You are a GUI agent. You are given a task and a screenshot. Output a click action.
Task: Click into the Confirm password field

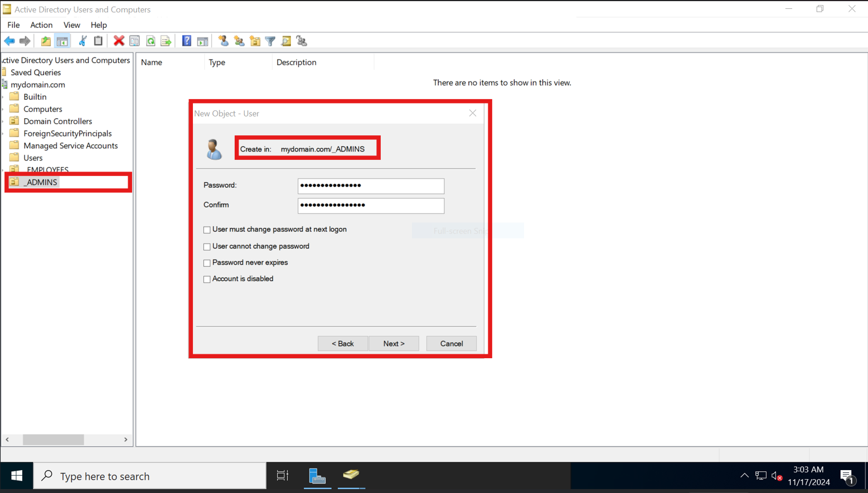pyautogui.click(x=371, y=206)
